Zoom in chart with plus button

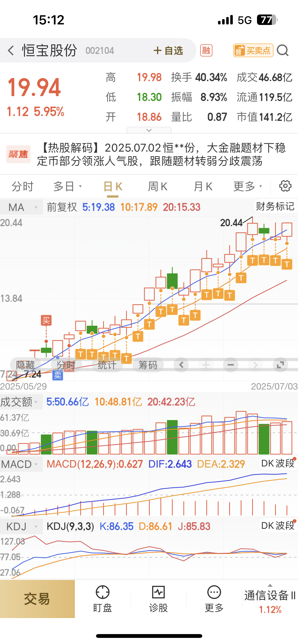pyautogui.click(x=206, y=365)
